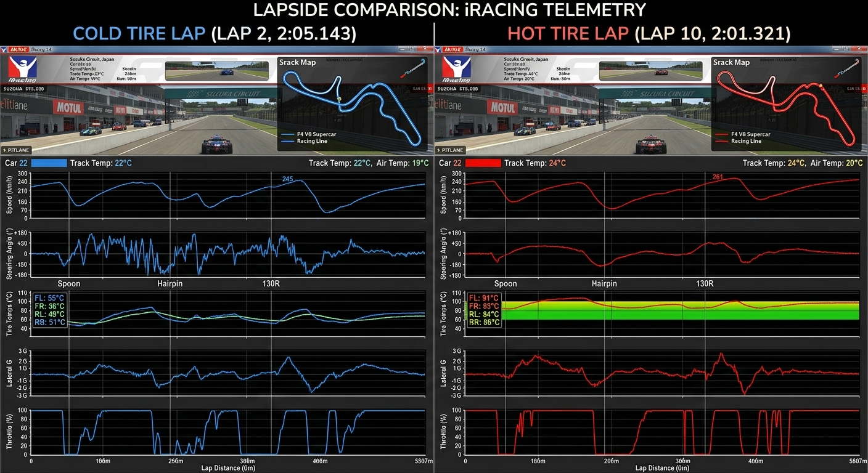The width and height of the screenshot is (868, 473).
Task: Select the Spoon corner marker under the blue steering chart
Action: (69, 284)
